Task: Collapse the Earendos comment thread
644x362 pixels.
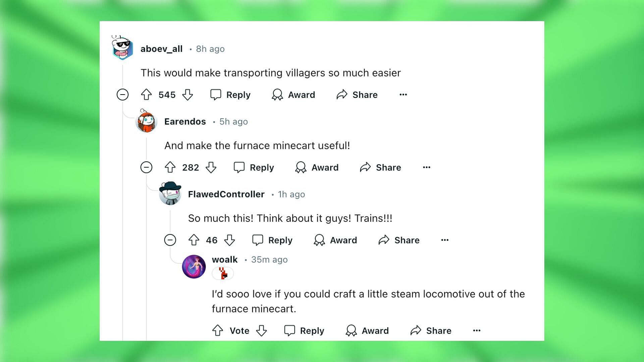Action: tap(147, 167)
